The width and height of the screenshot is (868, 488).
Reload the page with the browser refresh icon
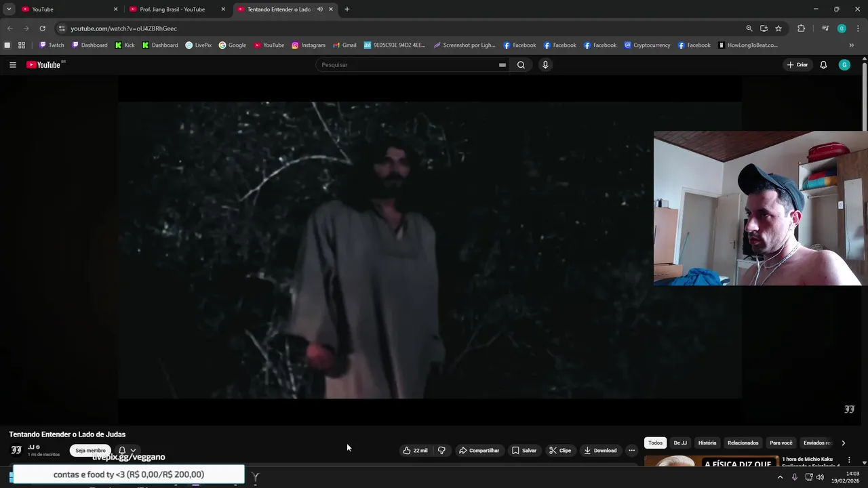(42, 28)
